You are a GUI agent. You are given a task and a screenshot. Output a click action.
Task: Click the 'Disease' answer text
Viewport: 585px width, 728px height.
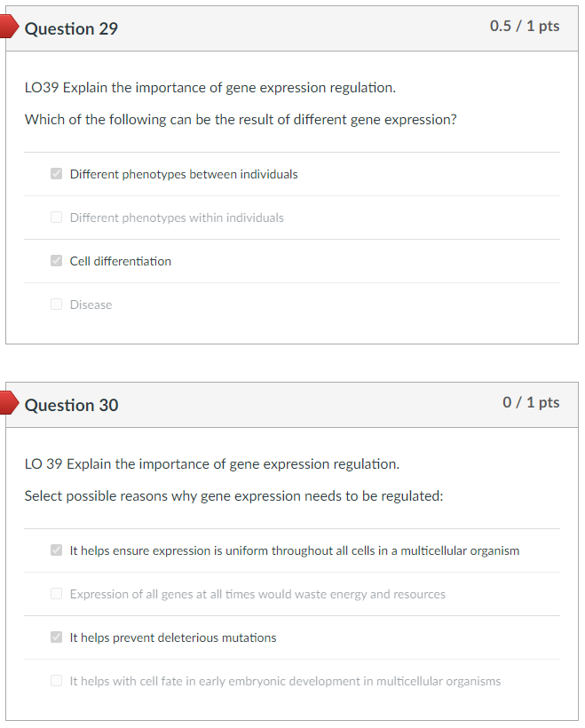[x=90, y=304]
